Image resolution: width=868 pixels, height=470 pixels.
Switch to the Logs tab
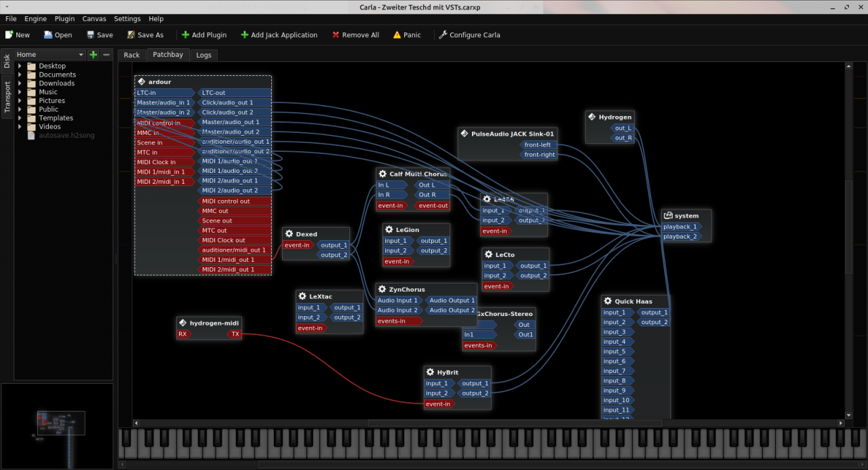203,55
